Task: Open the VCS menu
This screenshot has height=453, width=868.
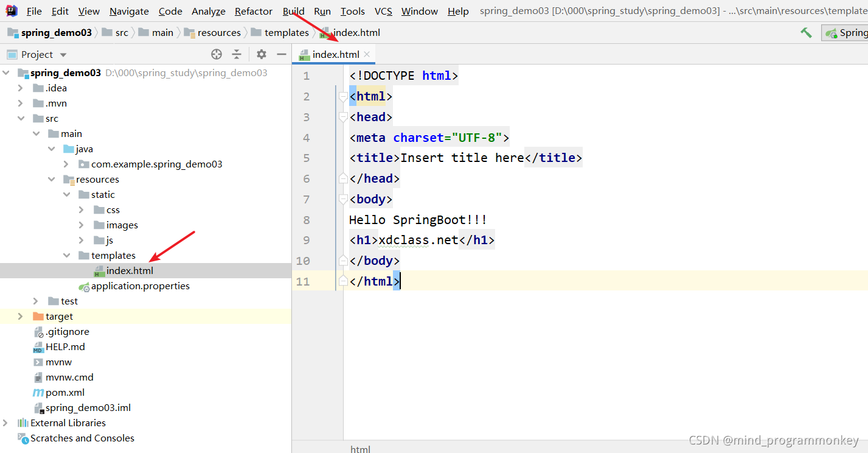Action: pos(383,11)
